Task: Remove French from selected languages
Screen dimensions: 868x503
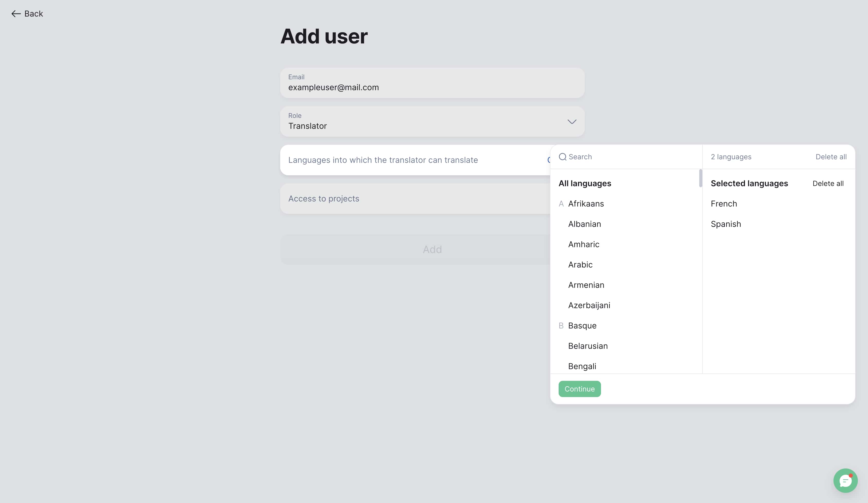Action: click(x=724, y=204)
